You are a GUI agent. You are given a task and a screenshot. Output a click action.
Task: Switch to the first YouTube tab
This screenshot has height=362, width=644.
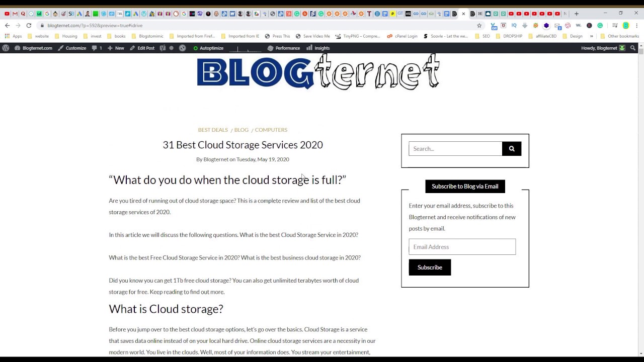coord(7,14)
